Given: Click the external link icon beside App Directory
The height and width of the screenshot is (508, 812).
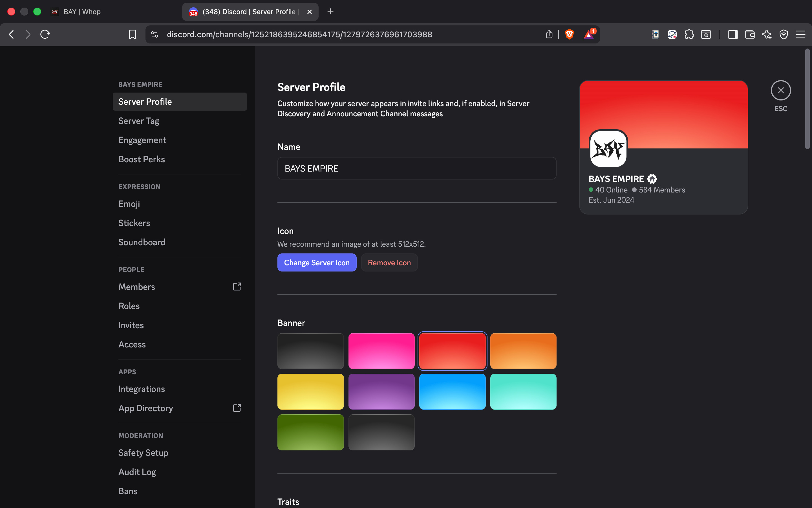Looking at the screenshot, I should 237,408.
